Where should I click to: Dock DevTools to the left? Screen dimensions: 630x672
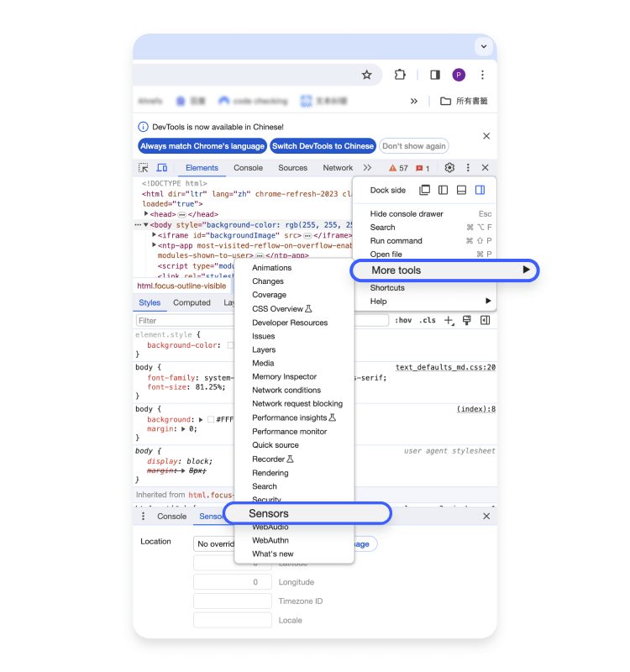pos(444,190)
